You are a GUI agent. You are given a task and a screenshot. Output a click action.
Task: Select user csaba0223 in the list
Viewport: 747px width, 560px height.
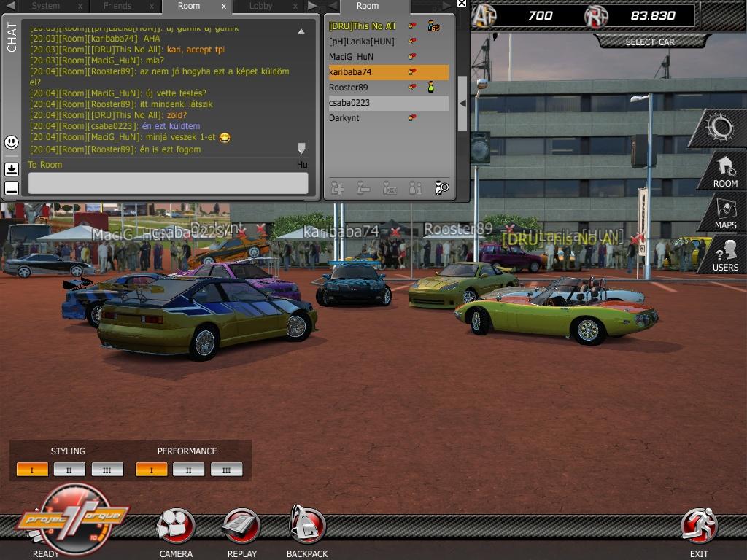pos(388,102)
